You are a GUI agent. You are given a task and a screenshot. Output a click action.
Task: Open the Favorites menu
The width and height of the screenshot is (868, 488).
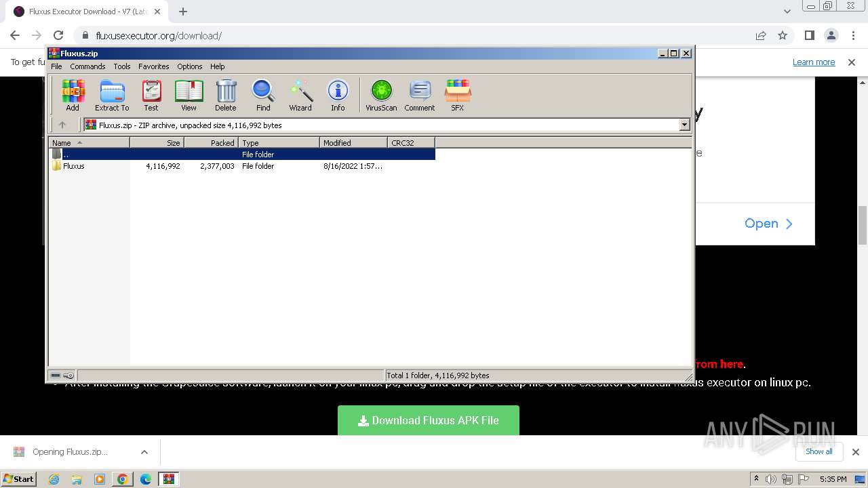point(154,66)
